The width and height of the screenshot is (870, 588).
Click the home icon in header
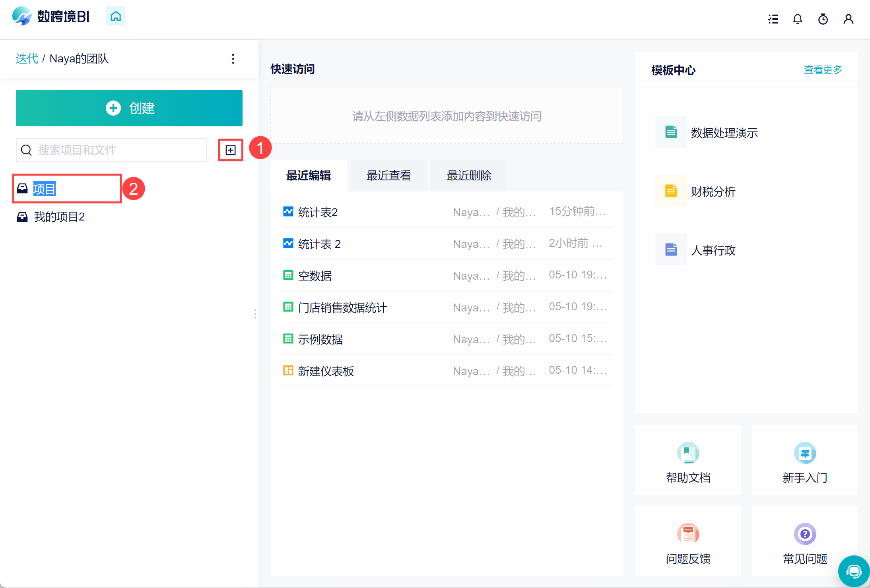pos(115,16)
